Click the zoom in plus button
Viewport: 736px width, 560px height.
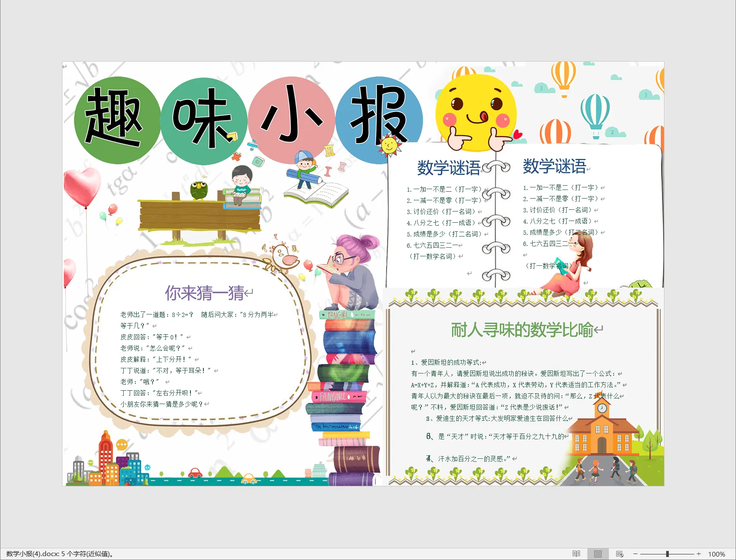click(699, 554)
